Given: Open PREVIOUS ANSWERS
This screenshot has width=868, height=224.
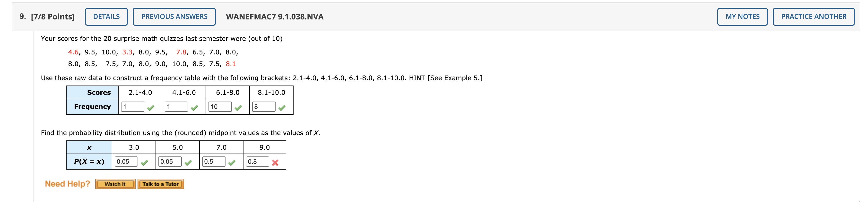Looking at the screenshot, I should (x=174, y=16).
